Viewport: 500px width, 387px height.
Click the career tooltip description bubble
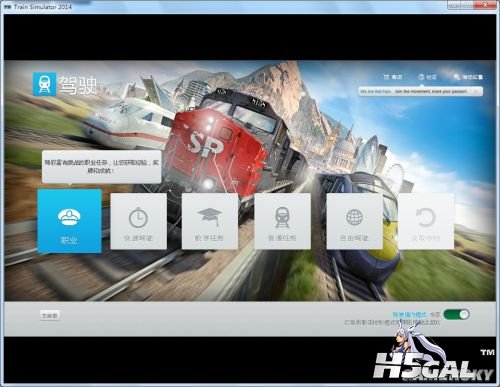[x=102, y=167]
